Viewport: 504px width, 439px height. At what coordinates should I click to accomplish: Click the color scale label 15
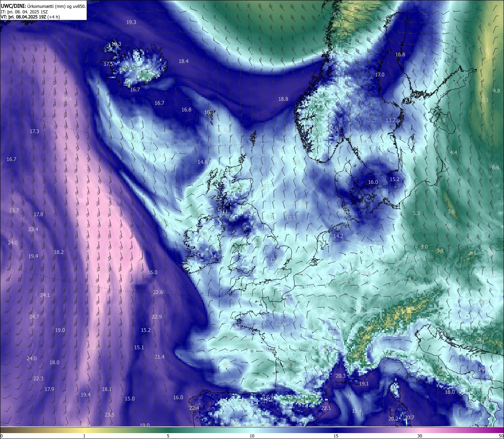(x=336, y=436)
